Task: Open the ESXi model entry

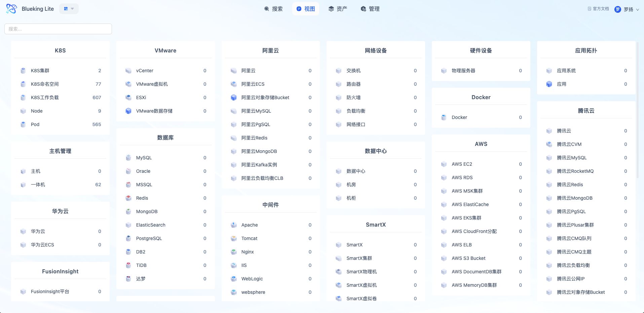Action: point(165,97)
